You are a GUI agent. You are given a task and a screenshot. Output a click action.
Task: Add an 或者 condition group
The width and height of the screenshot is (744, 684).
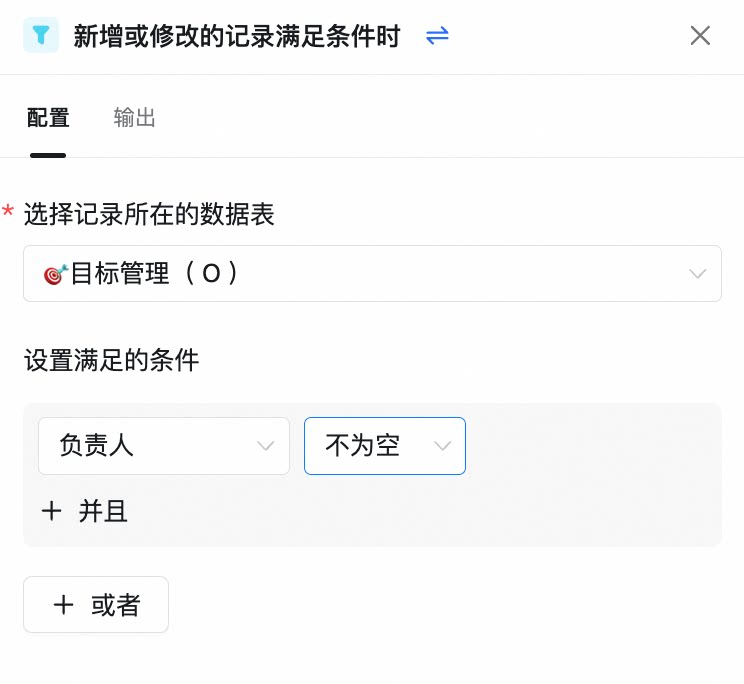point(96,605)
